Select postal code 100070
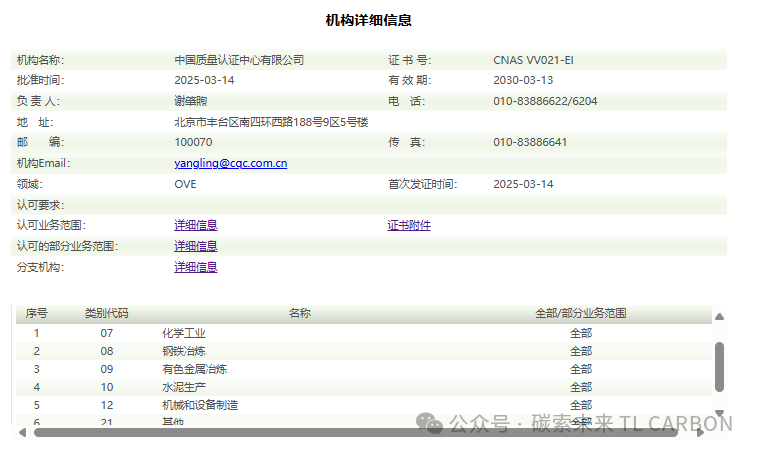Screen dimensions: 757x454 [x=193, y=142]
